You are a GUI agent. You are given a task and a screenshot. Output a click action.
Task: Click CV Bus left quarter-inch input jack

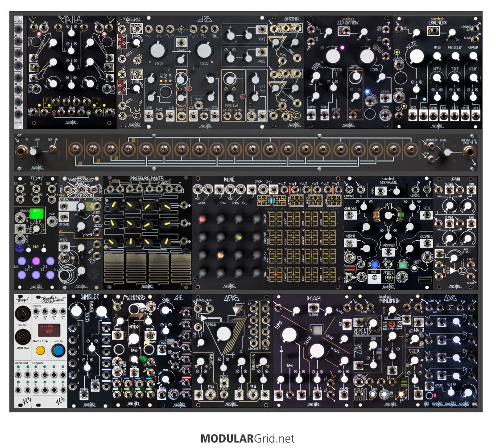22,152
